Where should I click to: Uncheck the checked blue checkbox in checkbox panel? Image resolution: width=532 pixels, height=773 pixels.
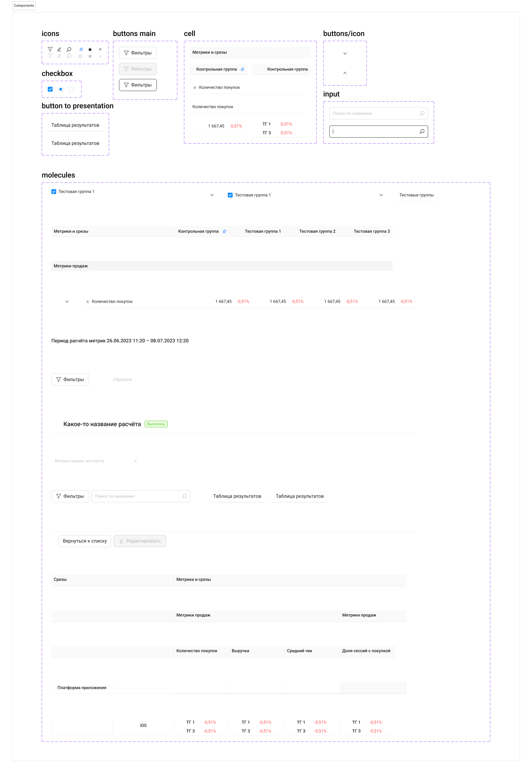[x=50, y=90]
